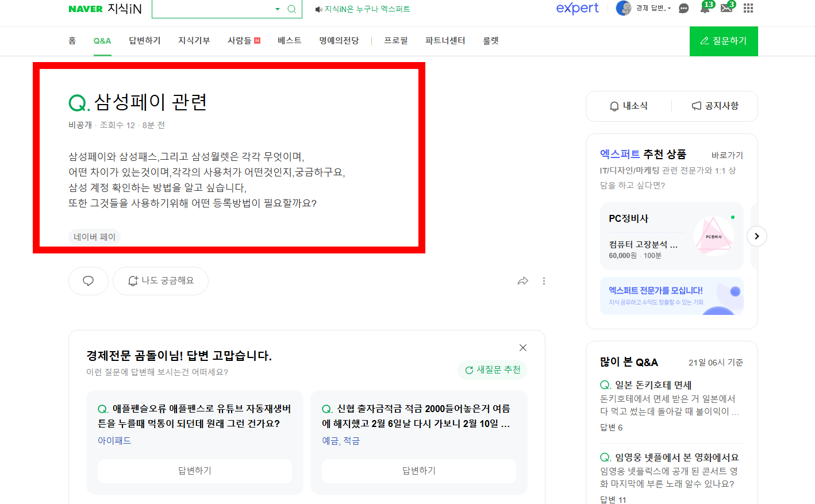The image size is (815, 504).
Task: Open the 룰렛 tab
Action: coord(491,41)
